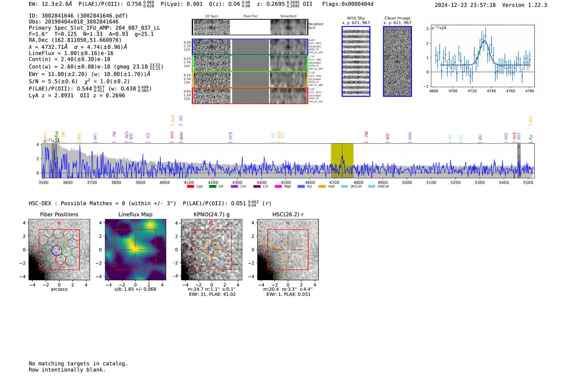Select the red-bordered 2D spectrum row

click(x=250, y=96)
